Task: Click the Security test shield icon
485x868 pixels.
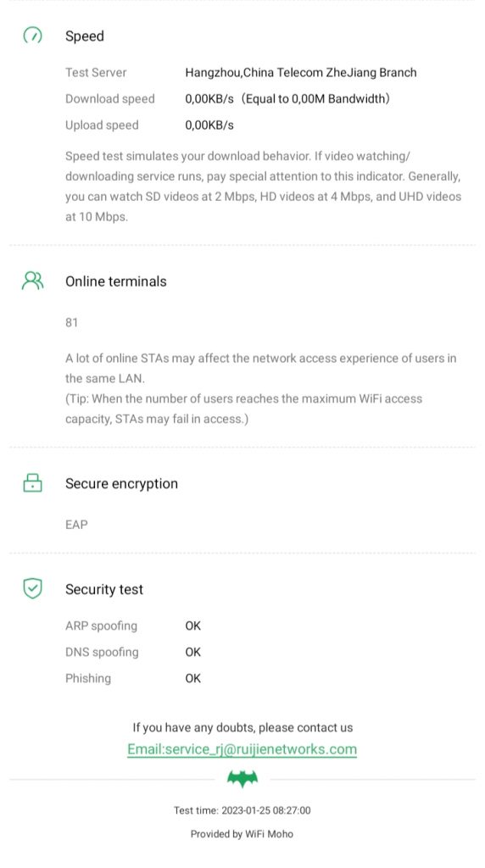Action: [x=33, y=588]
